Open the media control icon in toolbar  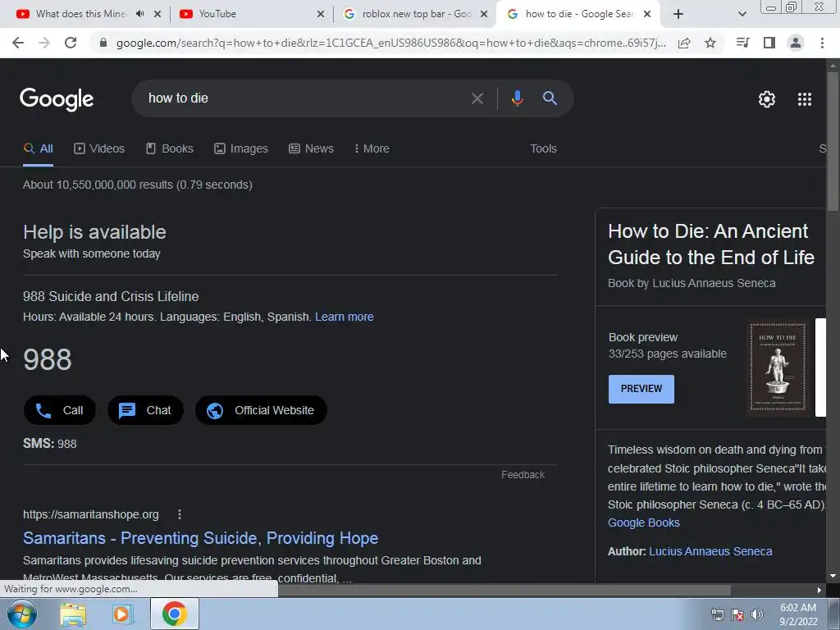742,43
